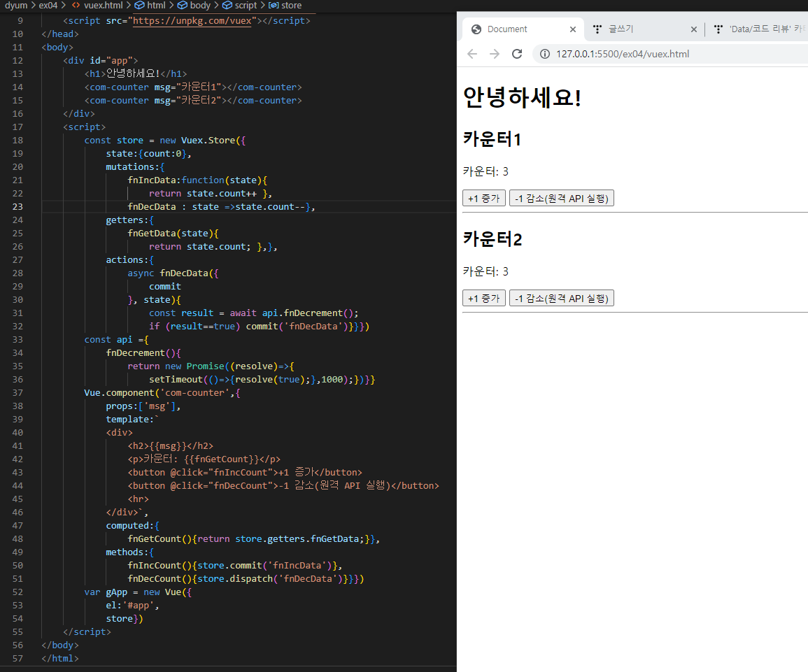Click the html breadcrumb item
Screen dimensions: 808x672
[156, 5]
